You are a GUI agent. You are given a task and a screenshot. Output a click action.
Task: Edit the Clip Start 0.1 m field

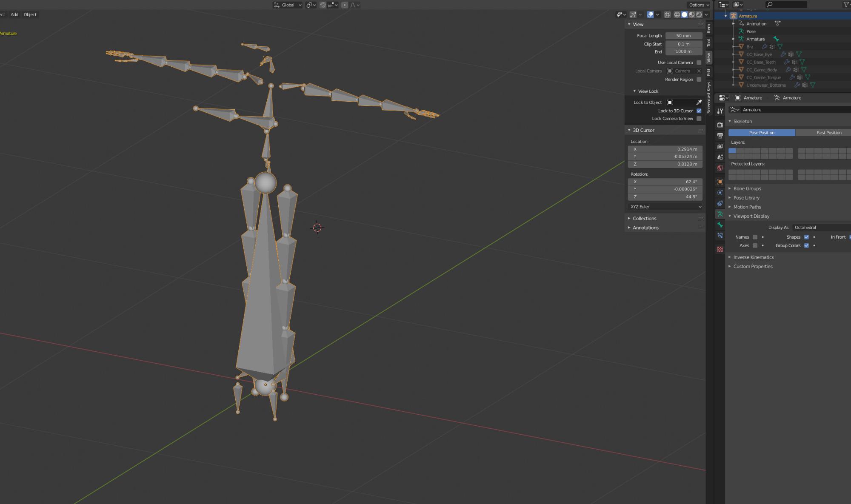pos(683,44)
